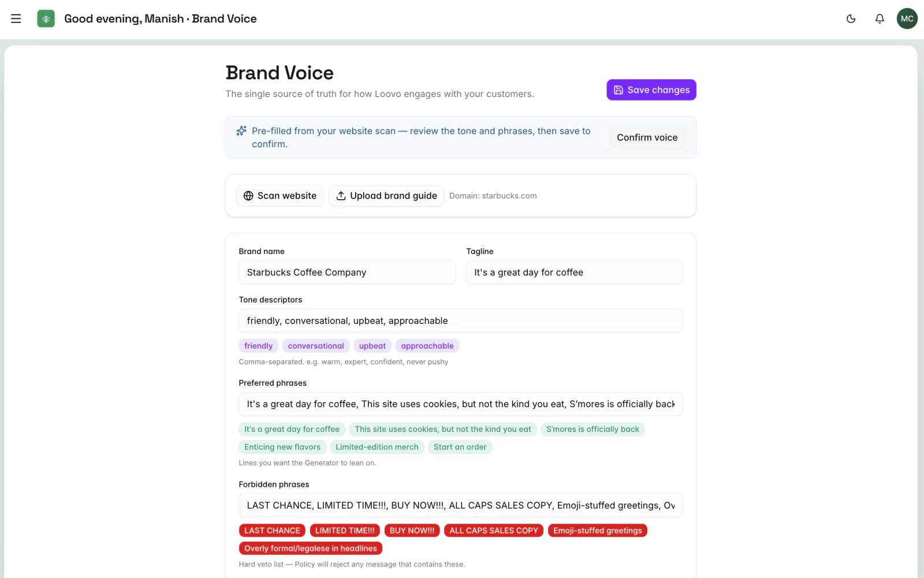Screen dimensions: 924x578
Task: Click the green Starbucks brand logo icon
Action: 46,18
